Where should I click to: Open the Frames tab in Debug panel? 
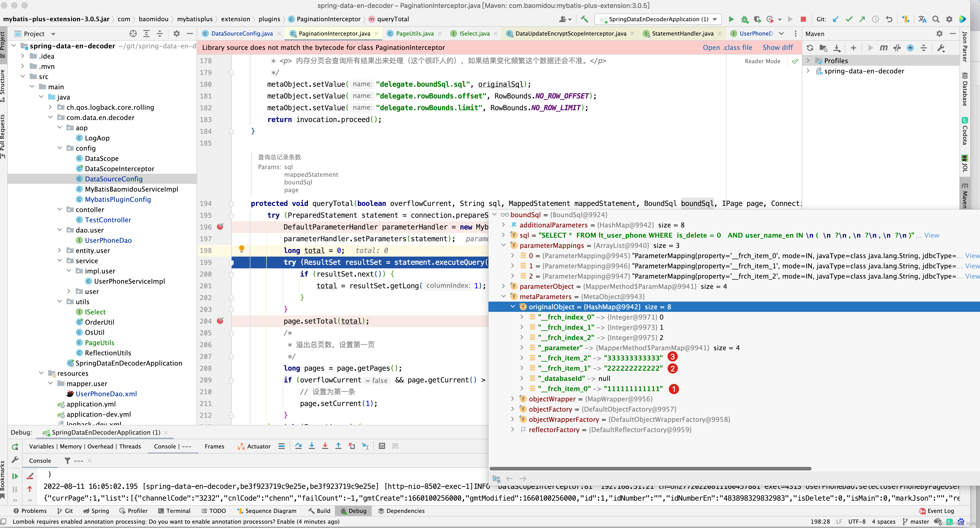click(x=214, y=446)
